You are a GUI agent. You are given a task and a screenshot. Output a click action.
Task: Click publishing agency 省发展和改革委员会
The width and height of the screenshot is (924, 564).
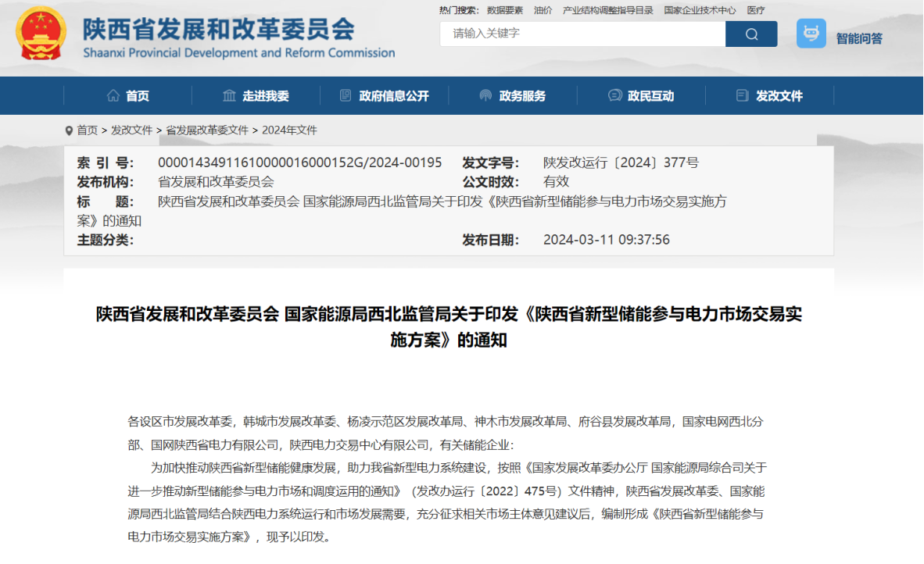pyautogui.click(x=217, y=181)
